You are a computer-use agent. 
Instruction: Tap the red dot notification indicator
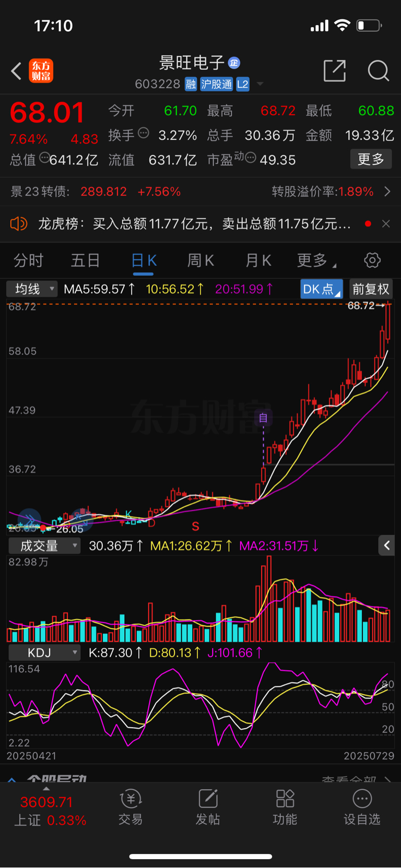click(x=368, y=224)
